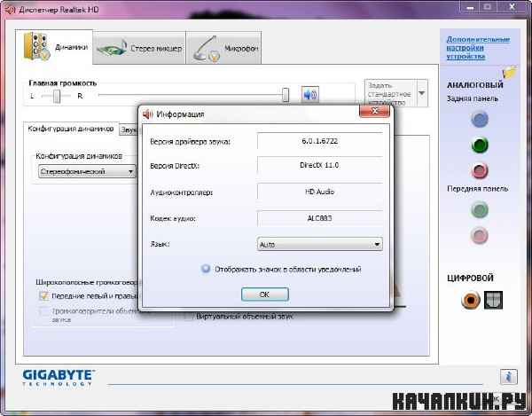Click the pink front panel jack
The image size is (532, 416).
(x=480, y=235)
